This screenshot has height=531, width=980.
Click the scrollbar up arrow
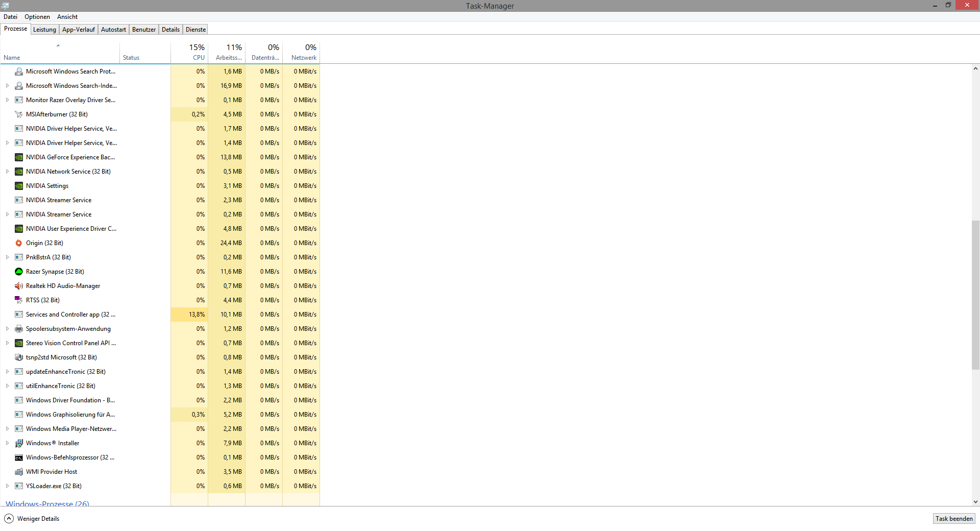[975, 68]
